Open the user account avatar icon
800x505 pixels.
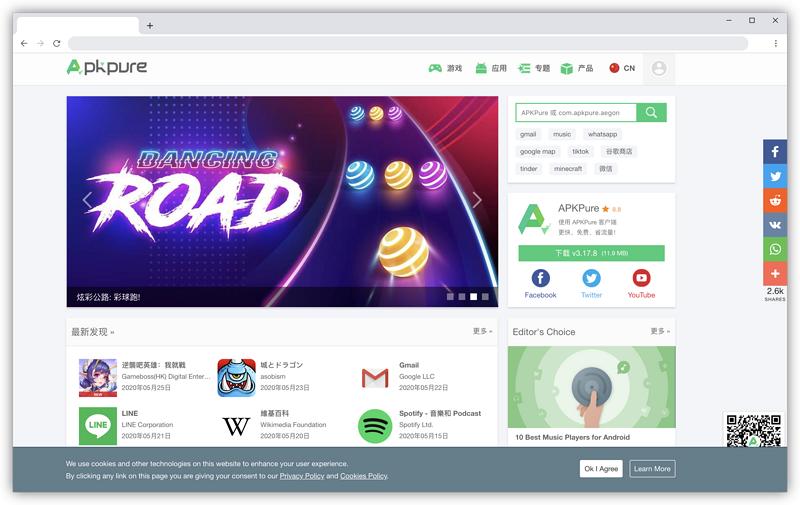click(659, 68)
